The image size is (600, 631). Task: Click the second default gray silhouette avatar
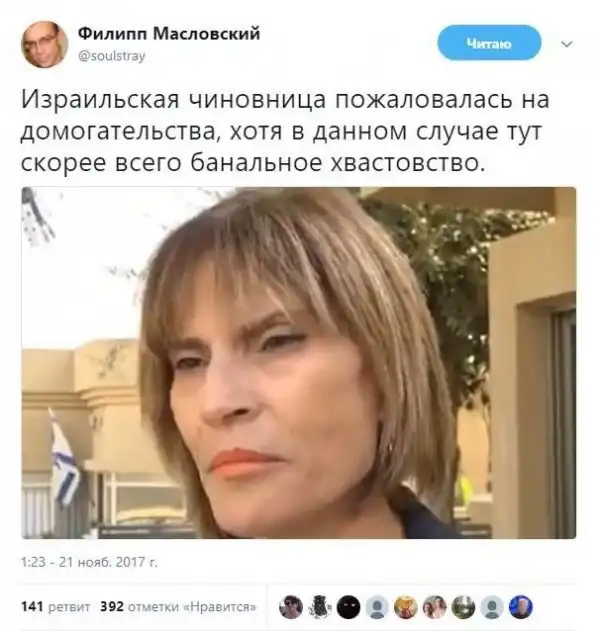(x=492, y=606)
